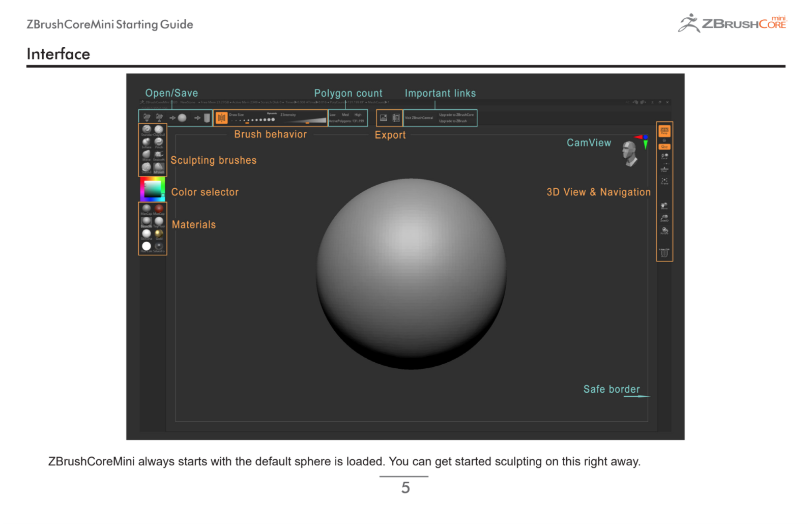Apply the red wax MatCap material
This screenshot has width=812, height=524.
click(159, 210)
